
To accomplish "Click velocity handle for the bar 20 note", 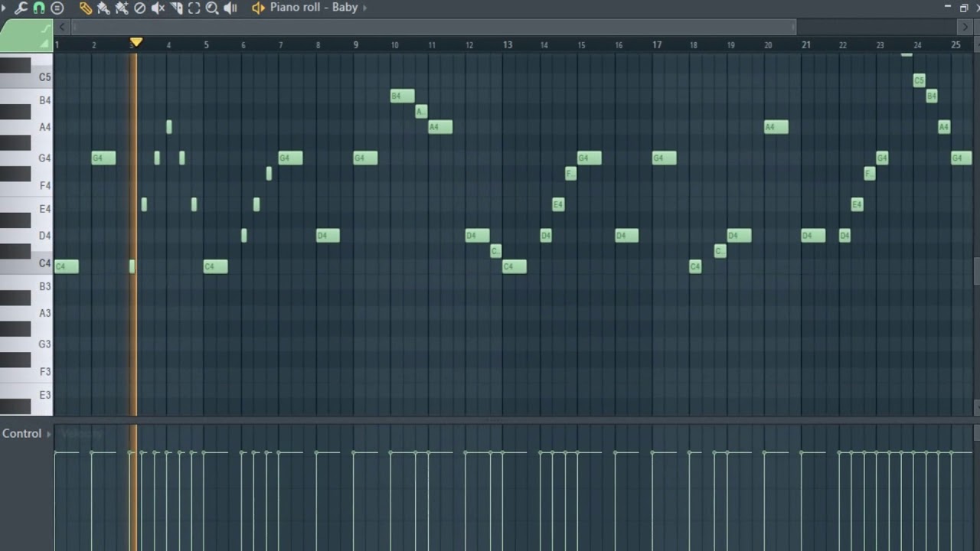I will [x=765, y=453].
